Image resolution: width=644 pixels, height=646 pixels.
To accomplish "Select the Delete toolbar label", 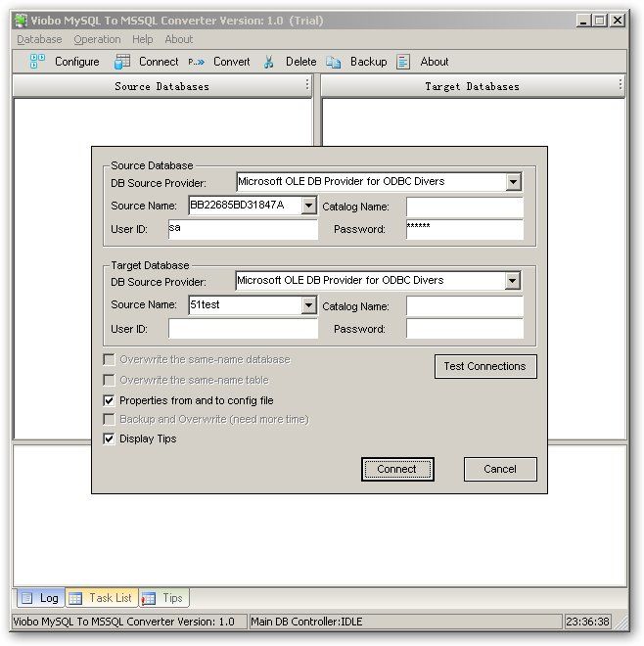I will [301, 62].
